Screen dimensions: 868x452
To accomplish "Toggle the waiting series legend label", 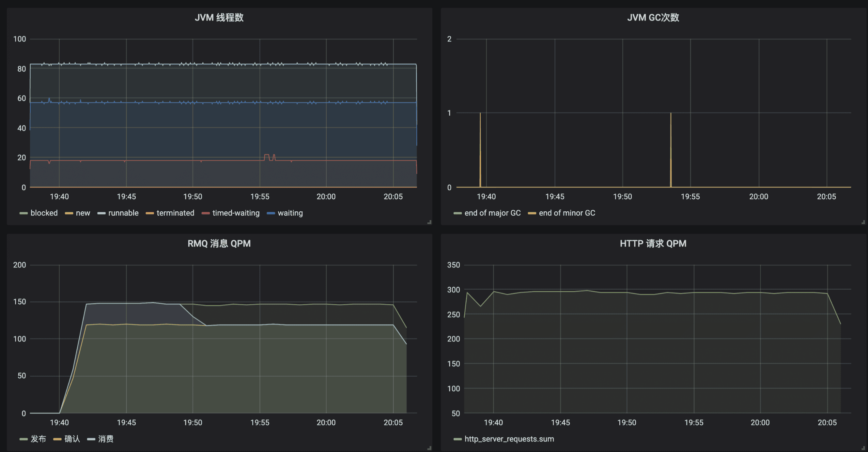I will tap(290, 213).
